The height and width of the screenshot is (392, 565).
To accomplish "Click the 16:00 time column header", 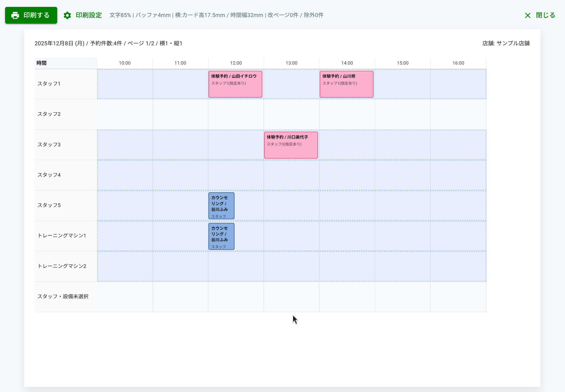I will pyautogui.click(x=458, y=63).
